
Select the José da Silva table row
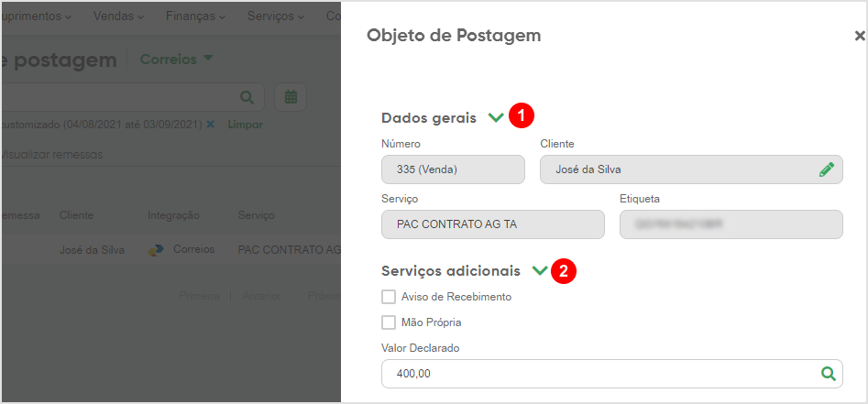click(170, 249)
